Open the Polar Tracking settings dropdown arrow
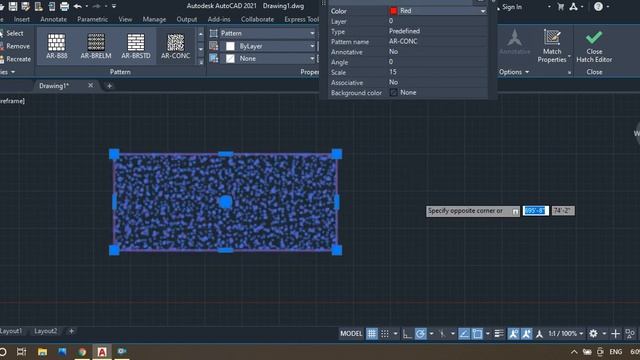The height and width of the screenshot is (360, 640). 431,334
